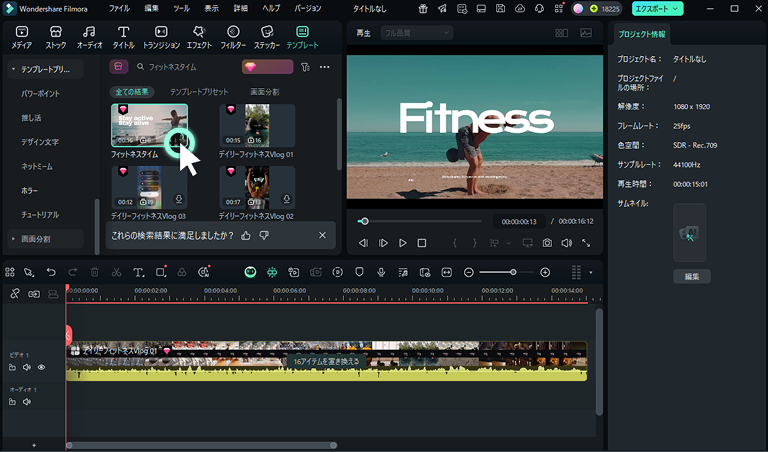The width and height of the screenshot is (768, 452).
Task: Click the template search input field
Action: click(188, 67)
